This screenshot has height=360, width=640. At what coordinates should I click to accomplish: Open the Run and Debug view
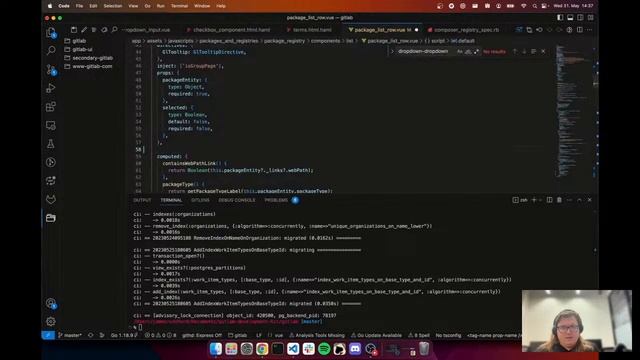tap(51, 88)
